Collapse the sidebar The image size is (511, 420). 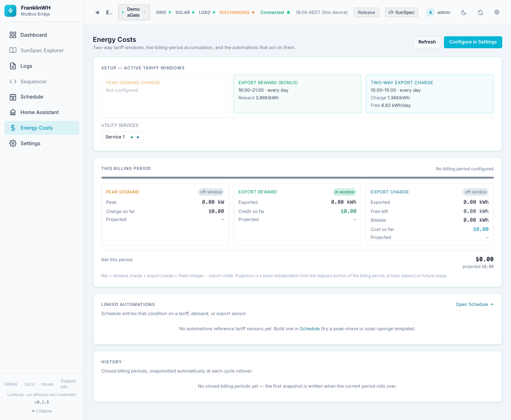coord(42,411)
